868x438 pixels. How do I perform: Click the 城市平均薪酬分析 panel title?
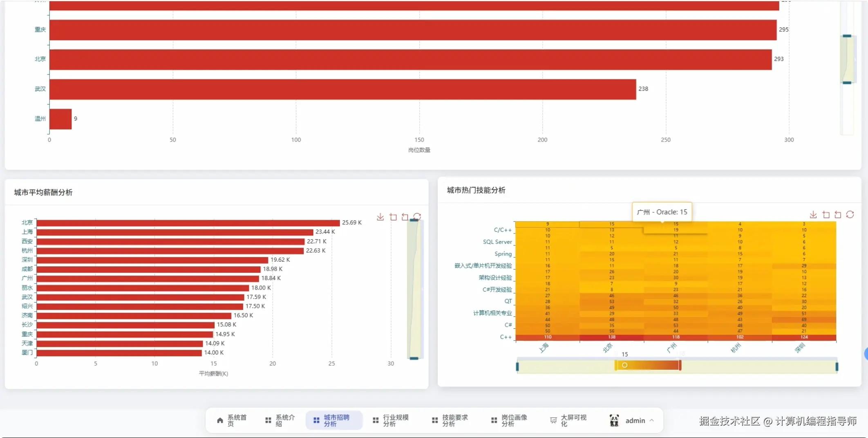[x=43, y=192]
